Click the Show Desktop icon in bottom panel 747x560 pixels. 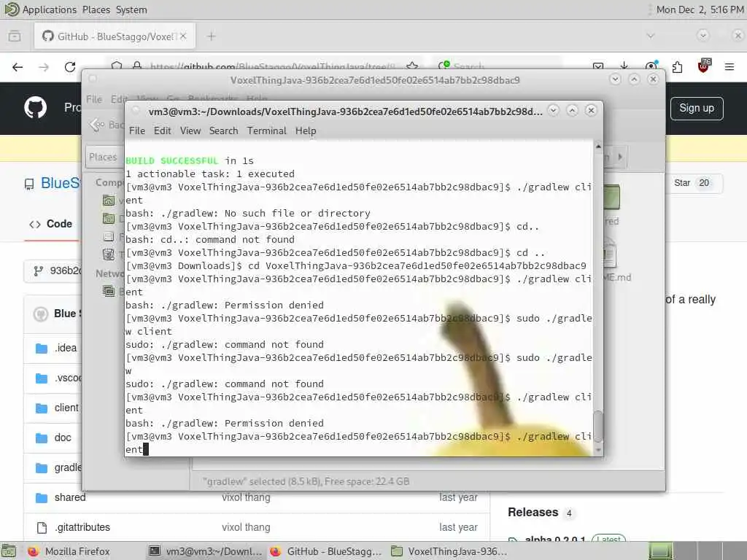pyautogui.click(x=8, y=551)
